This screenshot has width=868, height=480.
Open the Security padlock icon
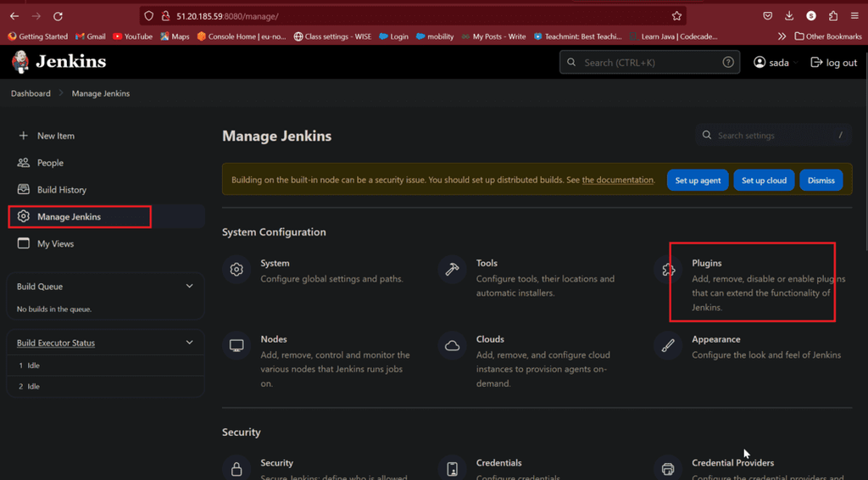(x=236, y=468)
